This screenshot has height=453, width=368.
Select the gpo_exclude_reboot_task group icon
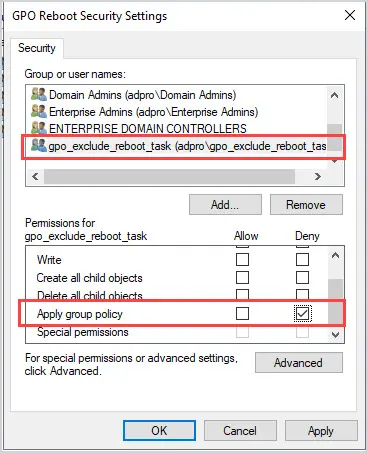[x=39, y=145]
